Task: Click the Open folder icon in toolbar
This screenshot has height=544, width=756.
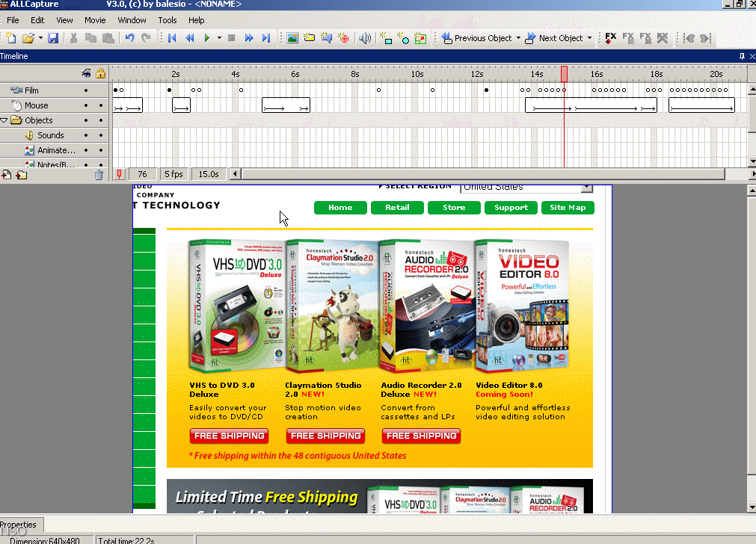Action: click(x=28, y=38)
